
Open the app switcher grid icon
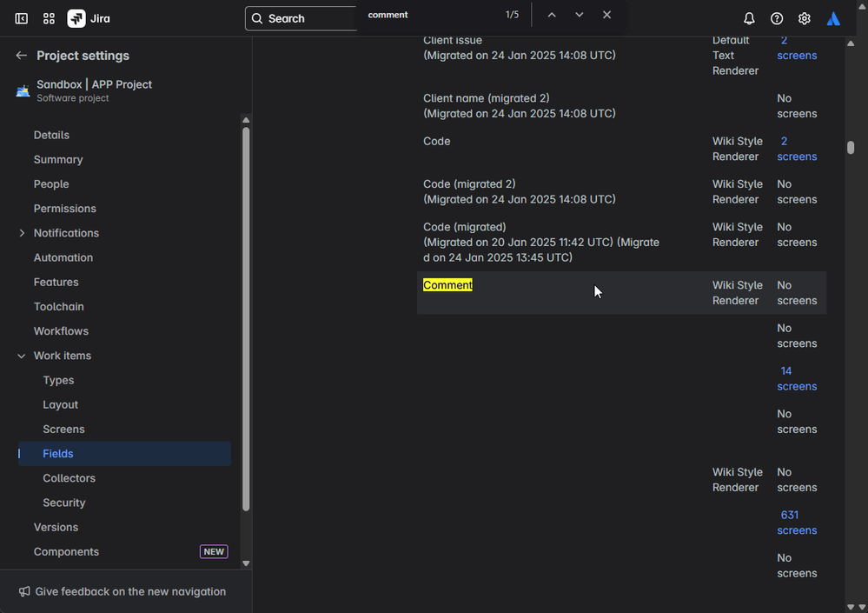click(x=49, y=18)
